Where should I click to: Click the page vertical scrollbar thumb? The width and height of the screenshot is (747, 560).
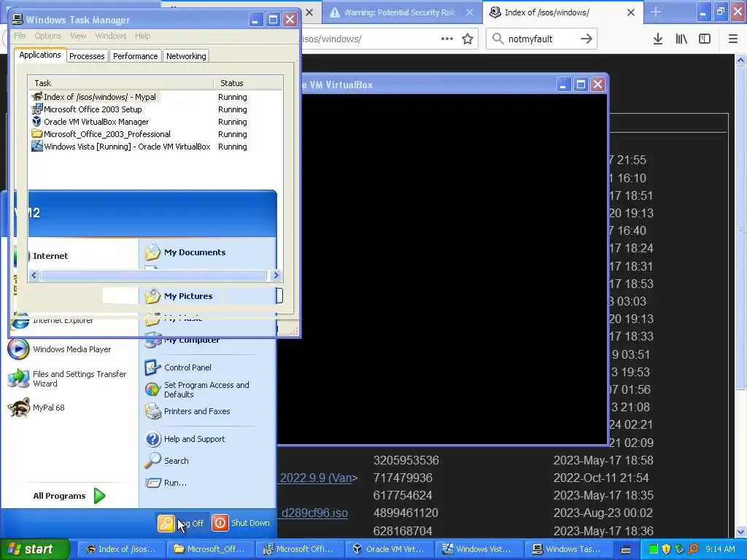741,227
